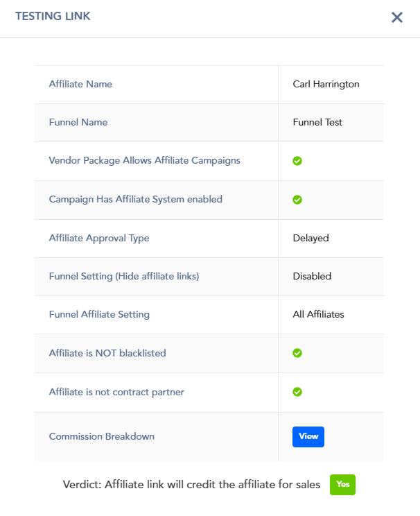The width and height of the screenshot is (420, 516).
Task: Click the Carl Harrington name value
Action: coord(326,84)
